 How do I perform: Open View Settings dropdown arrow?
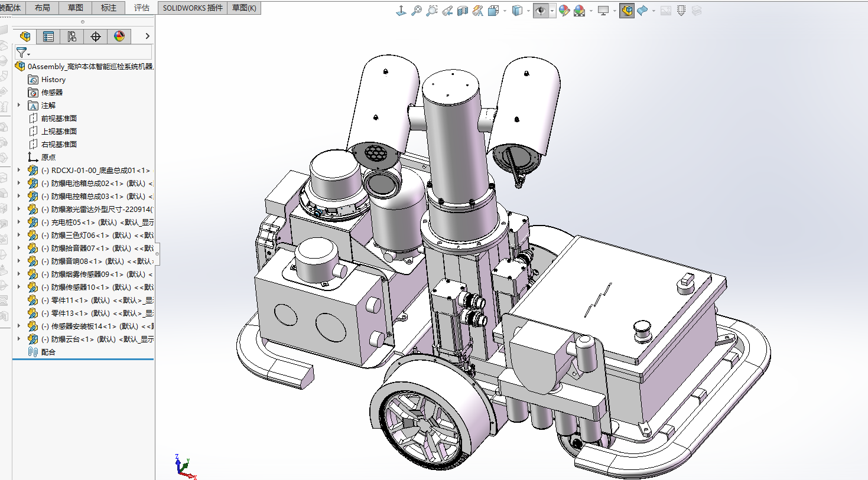(x=615, y=11)
